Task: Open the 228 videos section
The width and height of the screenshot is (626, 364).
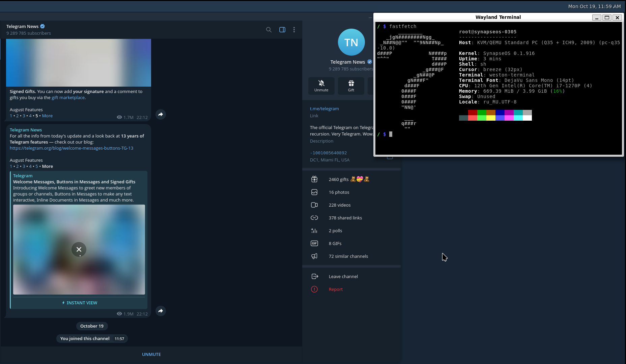Action: (351, 205)
